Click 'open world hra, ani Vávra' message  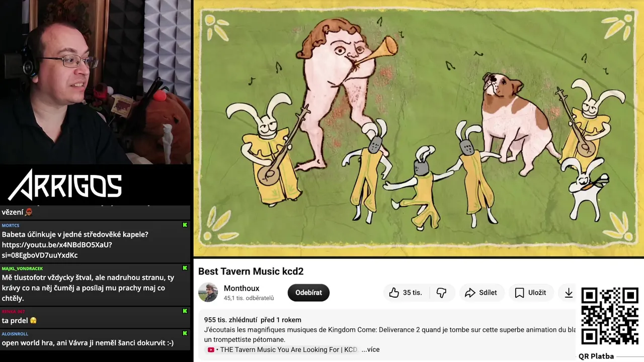88,343
